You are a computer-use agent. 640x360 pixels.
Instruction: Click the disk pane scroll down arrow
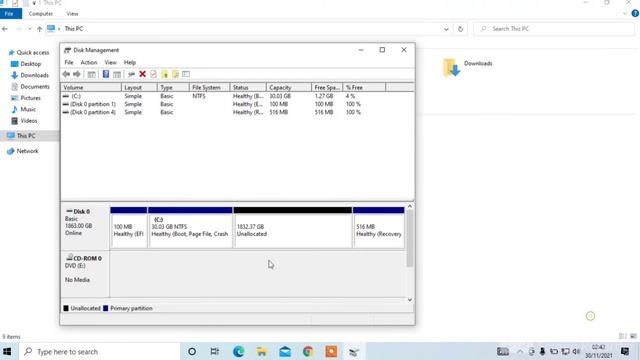pos(410,300)
